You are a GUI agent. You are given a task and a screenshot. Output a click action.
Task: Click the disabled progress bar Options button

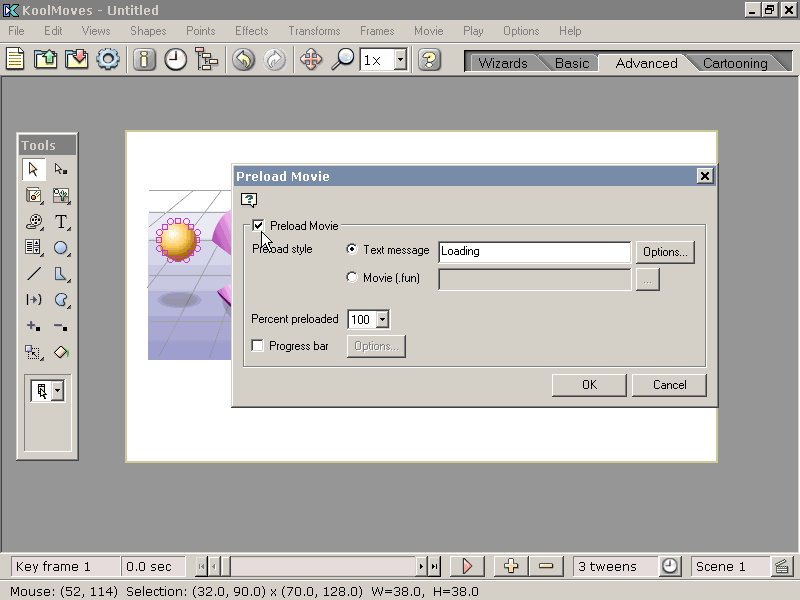[x=376, y=346]
